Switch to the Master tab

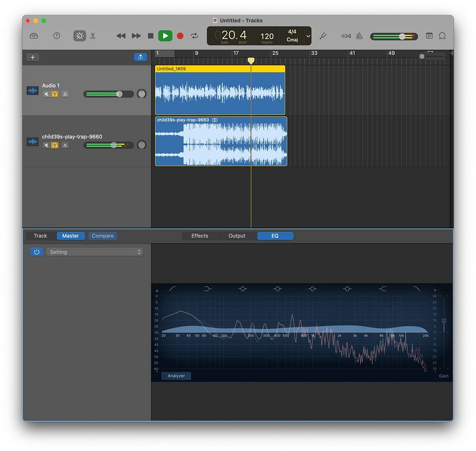tap(70, 236)
